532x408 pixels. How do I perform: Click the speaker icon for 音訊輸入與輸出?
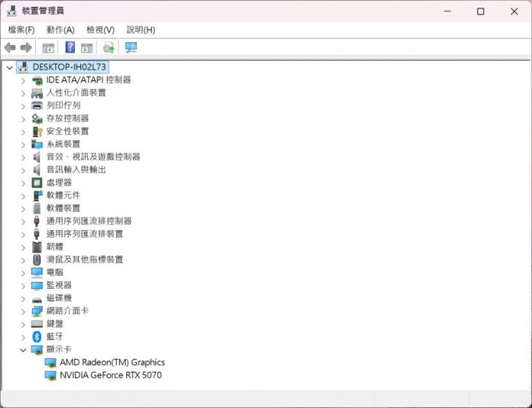coord(37,170)
